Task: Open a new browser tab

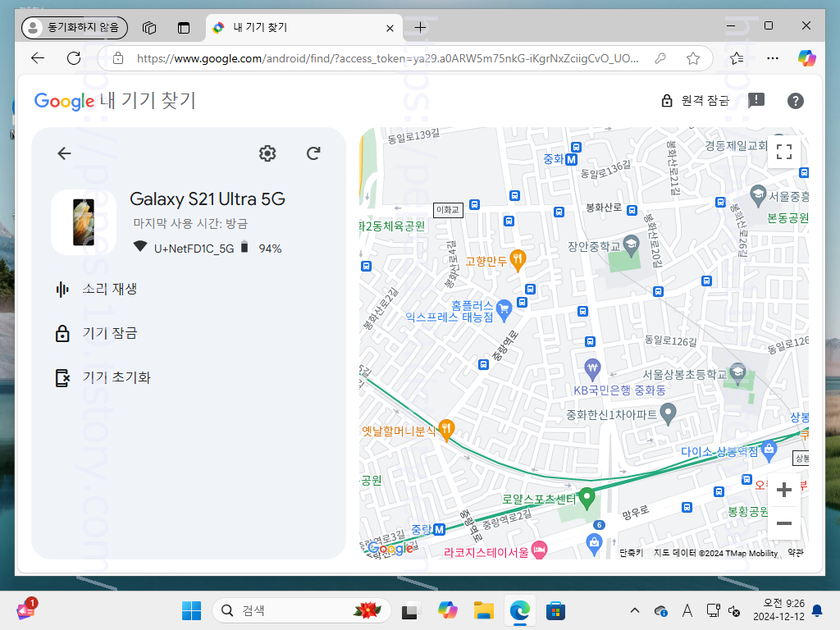Action: (x=421, y=27)
